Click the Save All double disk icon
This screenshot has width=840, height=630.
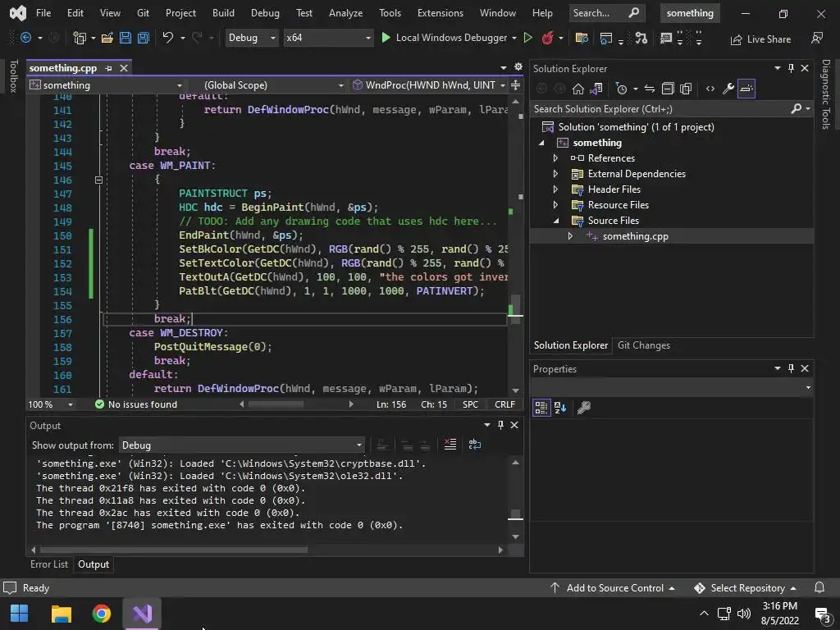143,38
